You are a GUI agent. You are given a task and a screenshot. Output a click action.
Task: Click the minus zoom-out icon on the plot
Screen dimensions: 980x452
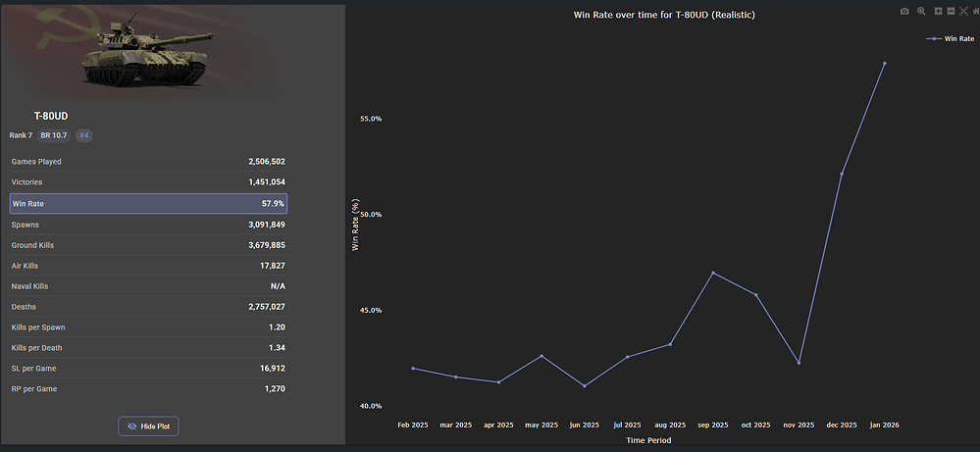point(951,11)
